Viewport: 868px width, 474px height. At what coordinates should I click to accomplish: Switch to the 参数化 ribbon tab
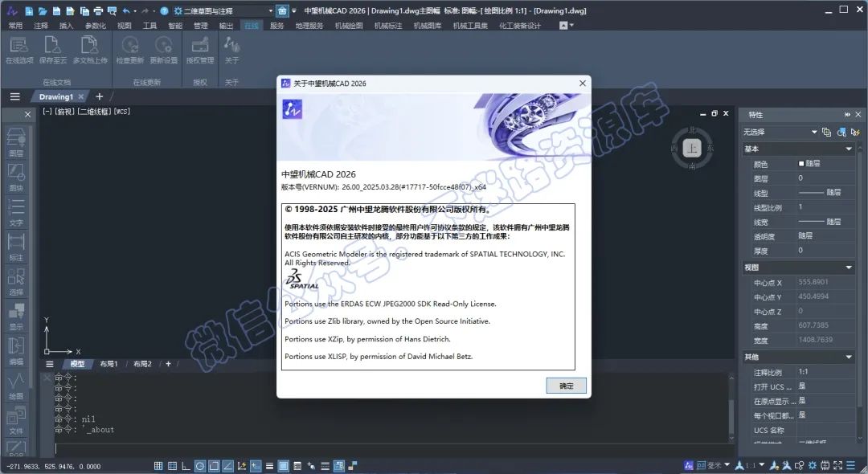click(95, 26)
